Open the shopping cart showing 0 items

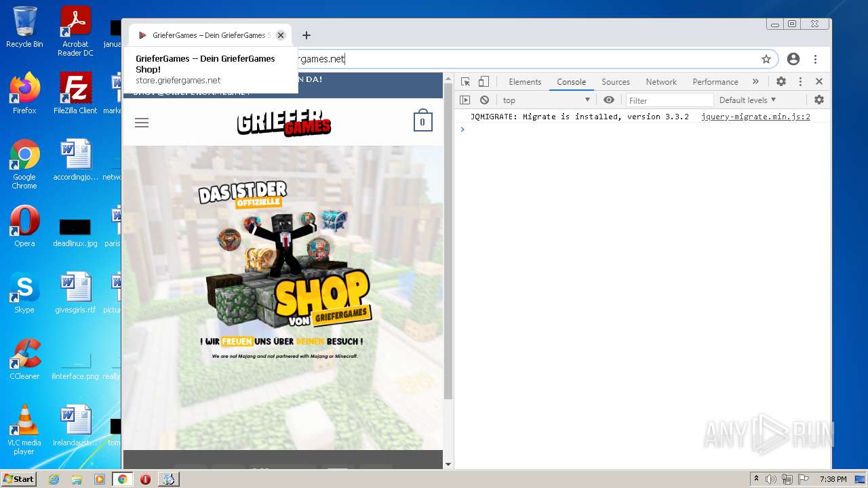click(x=423, y=121)
